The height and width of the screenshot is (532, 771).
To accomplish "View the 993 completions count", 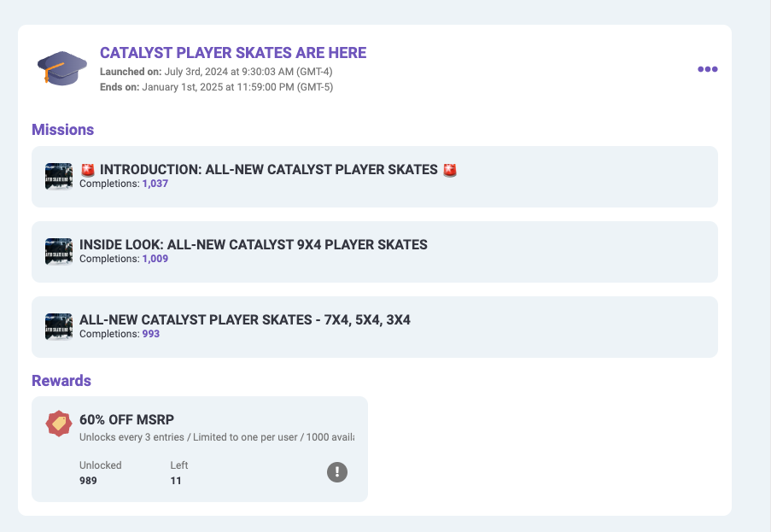I will 150,334.
